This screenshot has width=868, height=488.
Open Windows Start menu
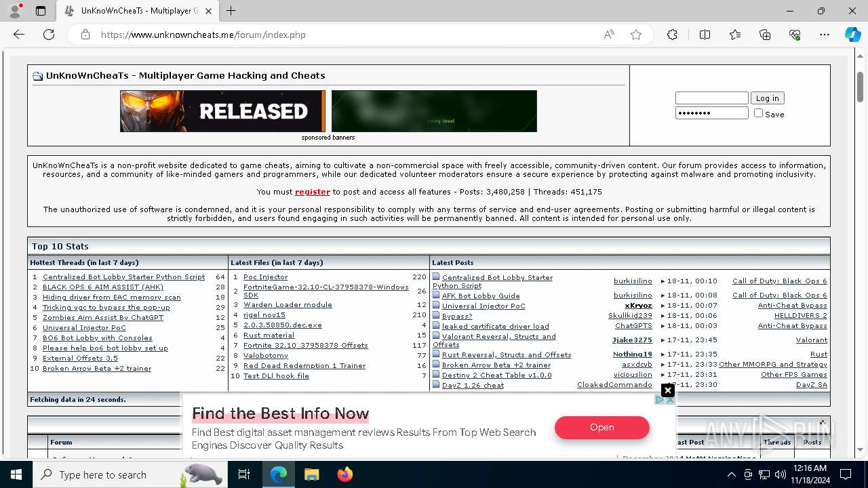pyautogui.click(x=16, y=474)
